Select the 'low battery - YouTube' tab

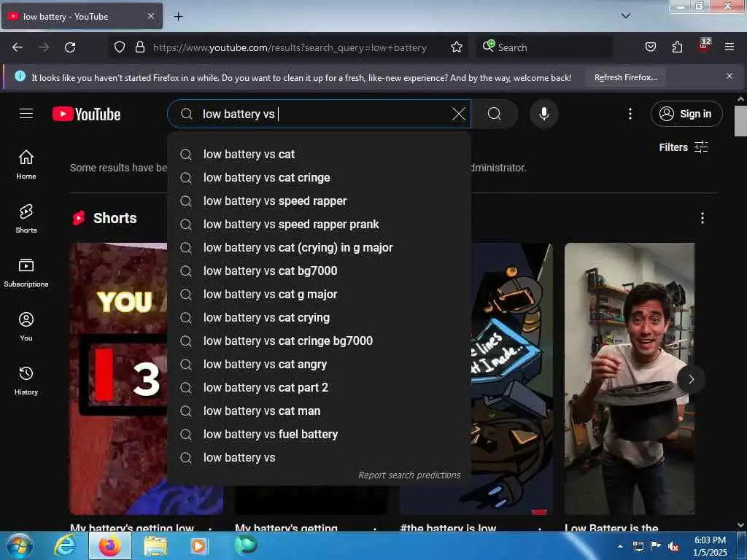click(82, 17)
